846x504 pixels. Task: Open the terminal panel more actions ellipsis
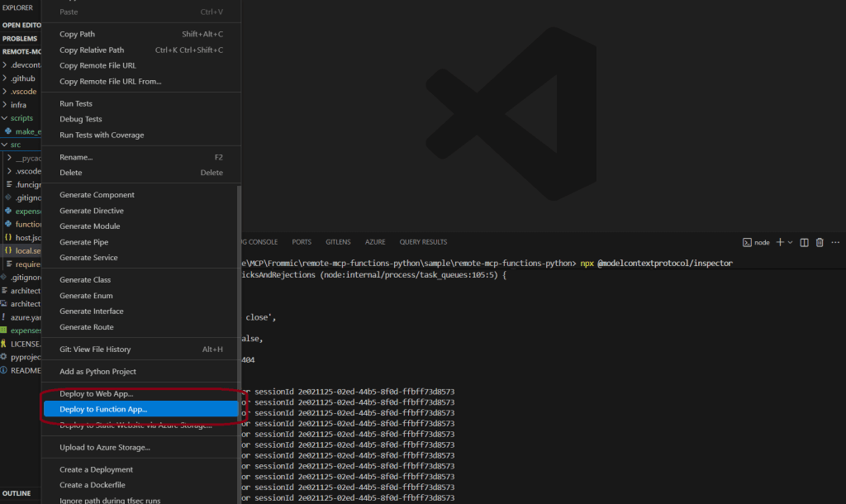coord(834,242)
